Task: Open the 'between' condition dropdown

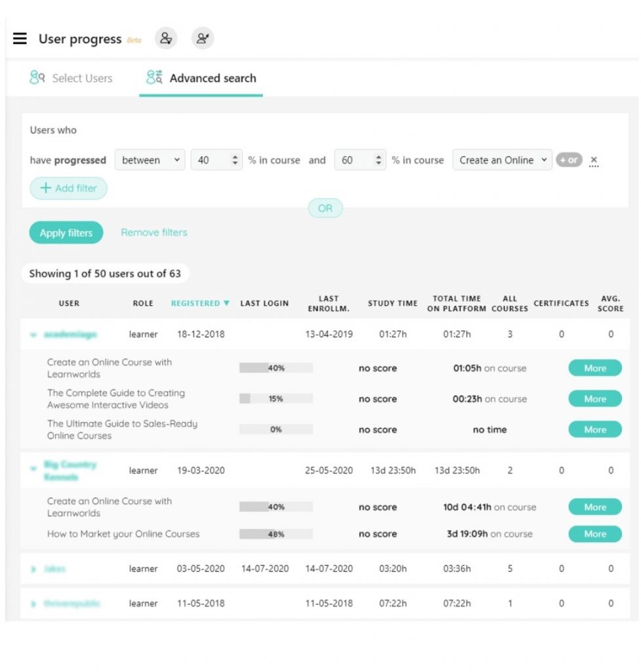Action: [x=150, y=160]
